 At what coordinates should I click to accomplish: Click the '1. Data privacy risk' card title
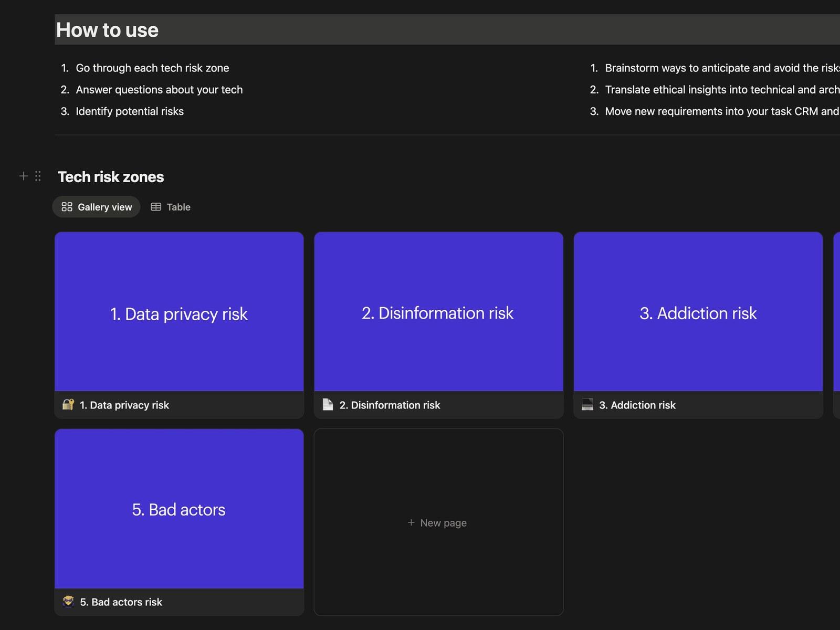pyautogui.click(x=124, y=405)
